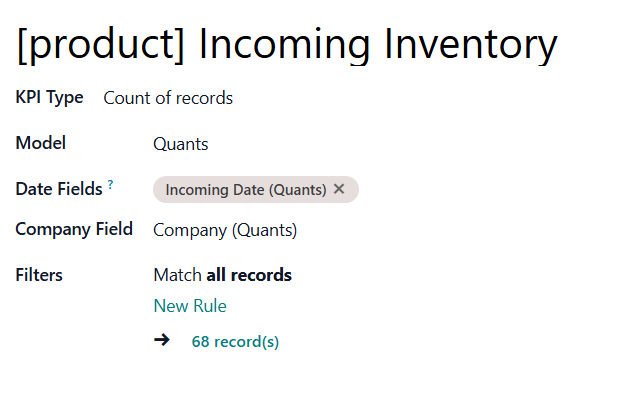618x408 pixels.
Task: Click the word 'Match' in Filters
Action: (x=177, y=275)
